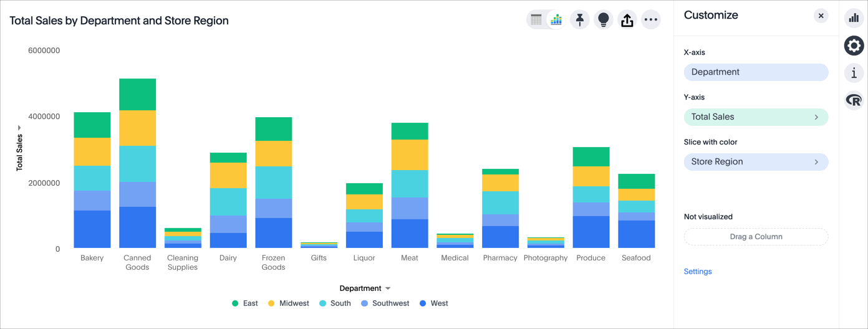Open the three-dots more options menu
The width and height of the screenshot is (868, 329).
coord(651,20)
